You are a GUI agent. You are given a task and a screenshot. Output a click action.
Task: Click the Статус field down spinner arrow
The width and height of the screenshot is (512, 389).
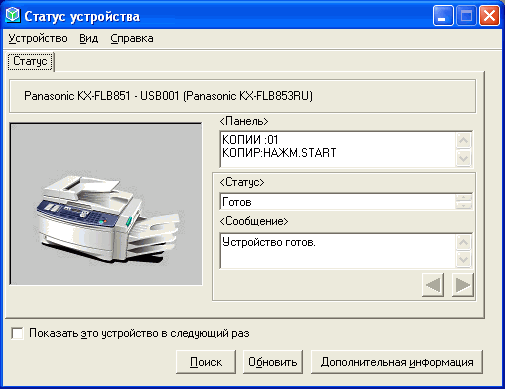pyautogui.click(x=463, y=205)
